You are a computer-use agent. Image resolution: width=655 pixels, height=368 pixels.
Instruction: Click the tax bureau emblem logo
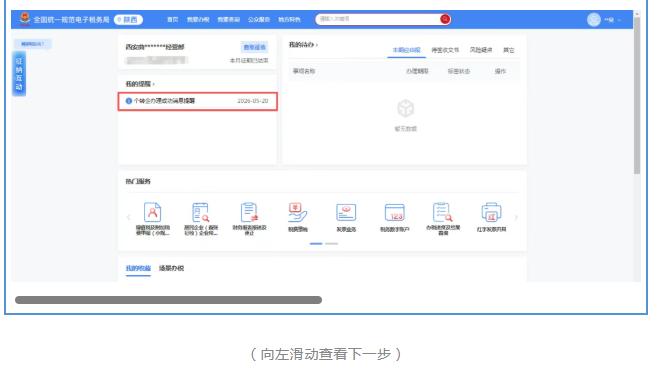point(25,19)
